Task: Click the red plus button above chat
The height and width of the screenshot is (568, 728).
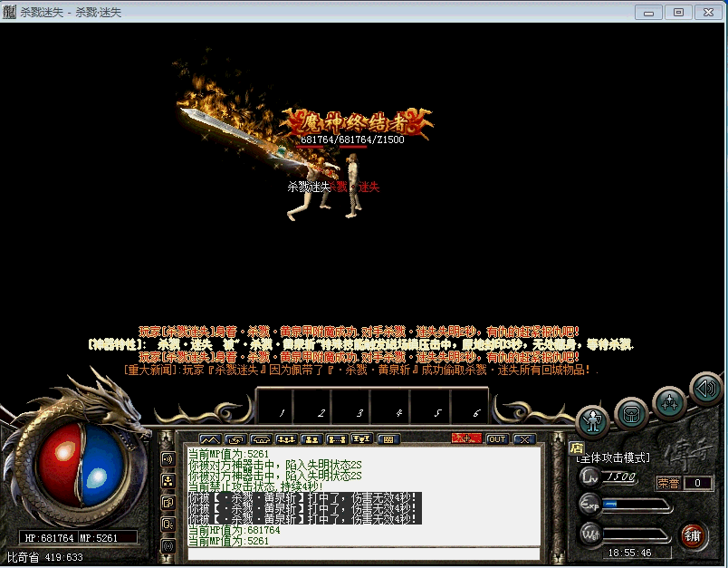Action: point(466,439)
